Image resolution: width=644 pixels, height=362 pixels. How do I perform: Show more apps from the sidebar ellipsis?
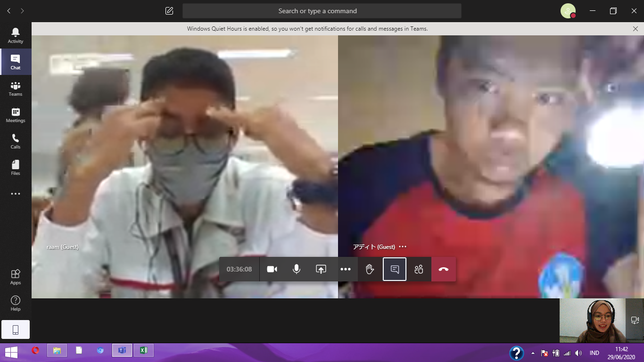(16, 194)
